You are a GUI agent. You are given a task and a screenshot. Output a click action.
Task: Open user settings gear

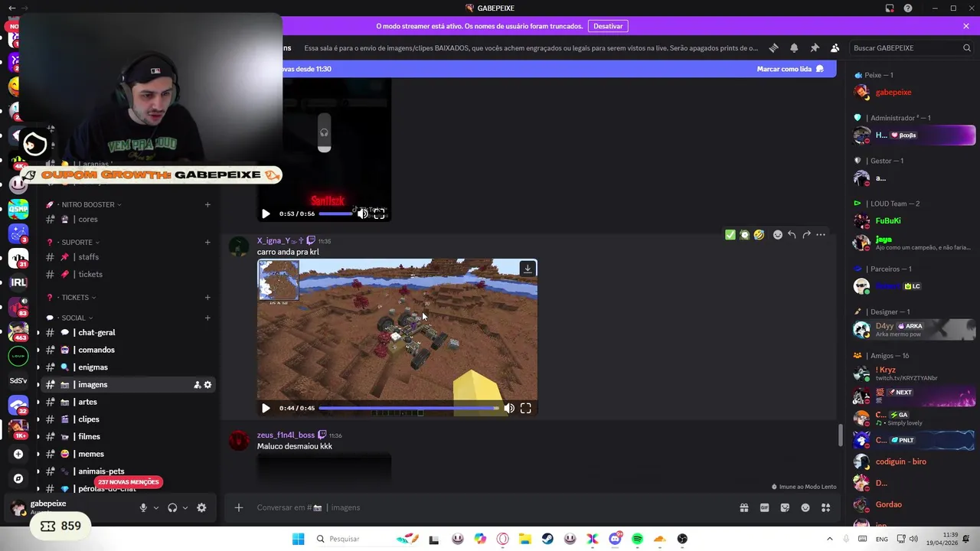(x=201, y=507)
